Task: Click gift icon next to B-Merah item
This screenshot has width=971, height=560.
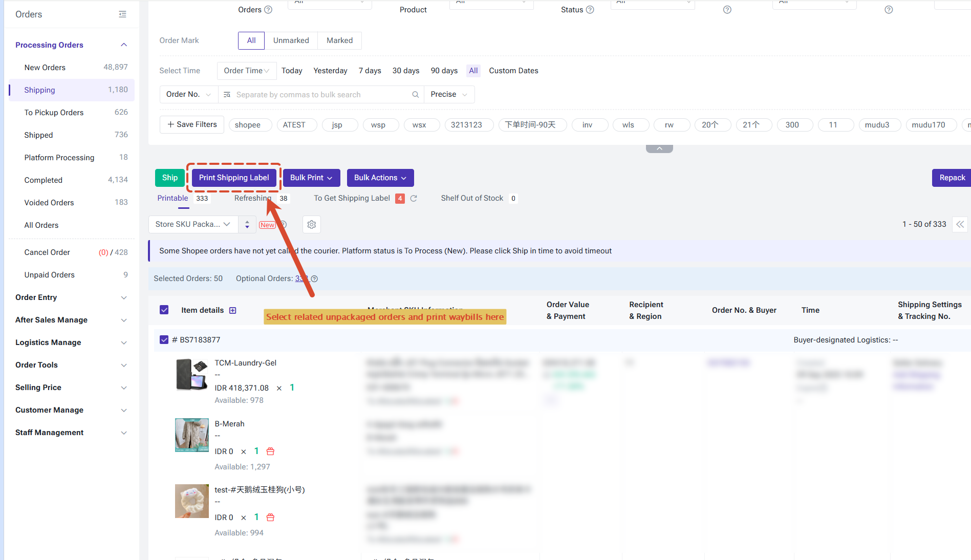Action: [x=271, y=451]
